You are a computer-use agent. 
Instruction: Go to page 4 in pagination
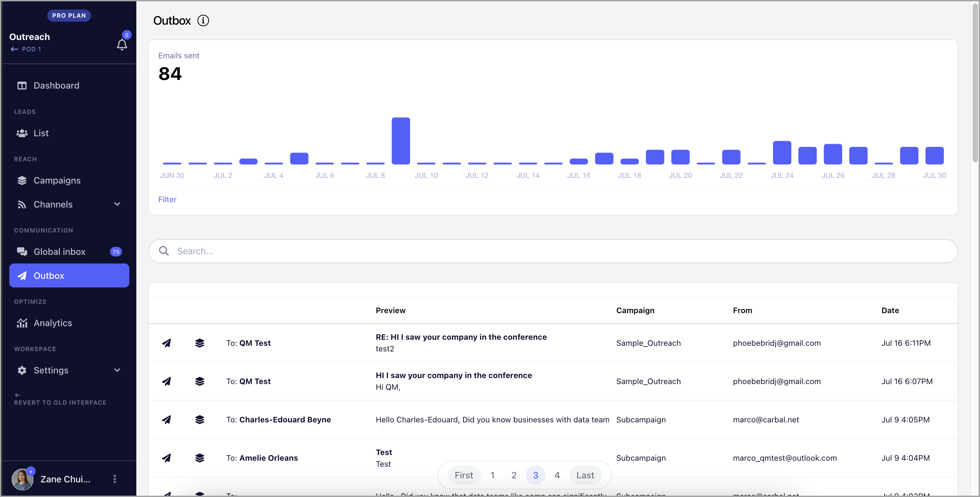[x=557, y=475]
